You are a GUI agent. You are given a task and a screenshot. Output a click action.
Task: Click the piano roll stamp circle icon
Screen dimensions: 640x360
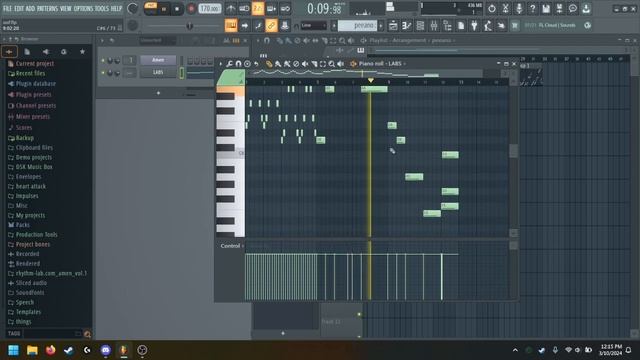click(x=247, y=64)
